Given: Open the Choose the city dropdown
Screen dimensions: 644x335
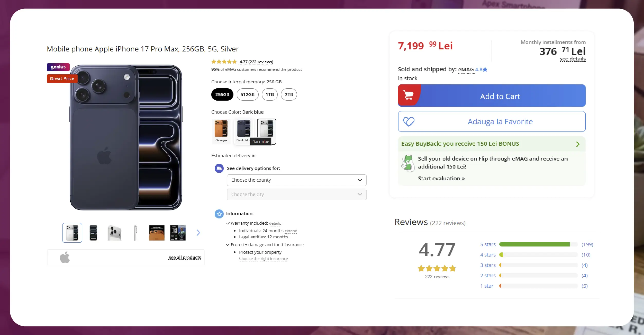Looking at the screenshot, I should [296, 195].
